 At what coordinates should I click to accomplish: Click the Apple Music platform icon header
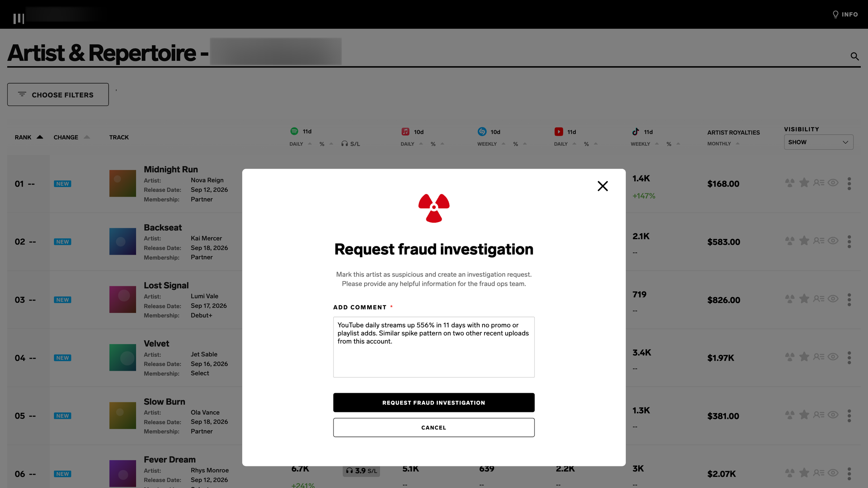point(405,132)
